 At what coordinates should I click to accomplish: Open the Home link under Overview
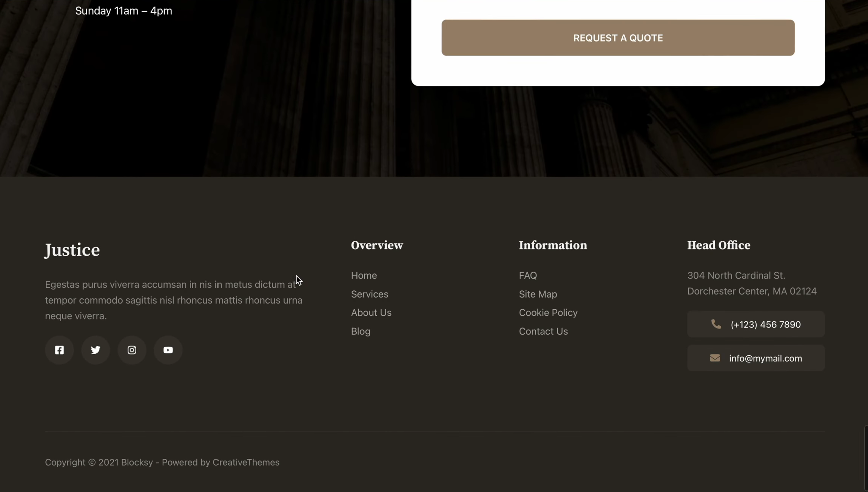click(363, 275)
